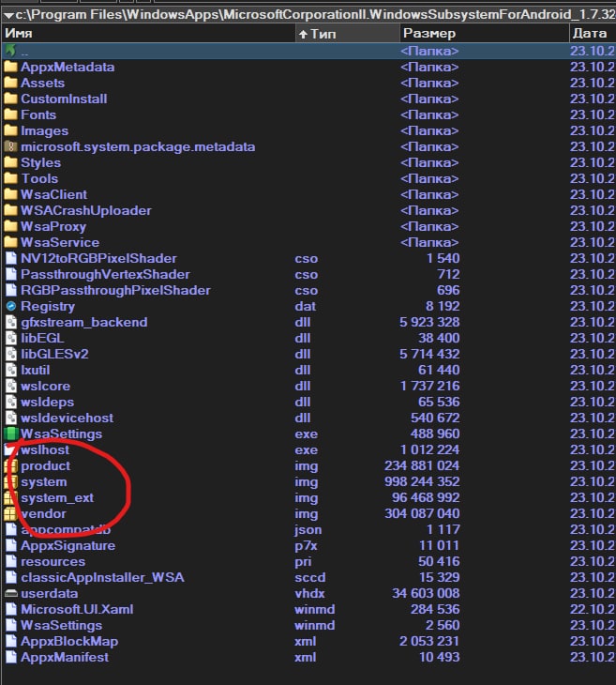The height and width of the screenshot is (685, 616).
Task: Click the wslcore dll file icon
Action: [11, 386]
